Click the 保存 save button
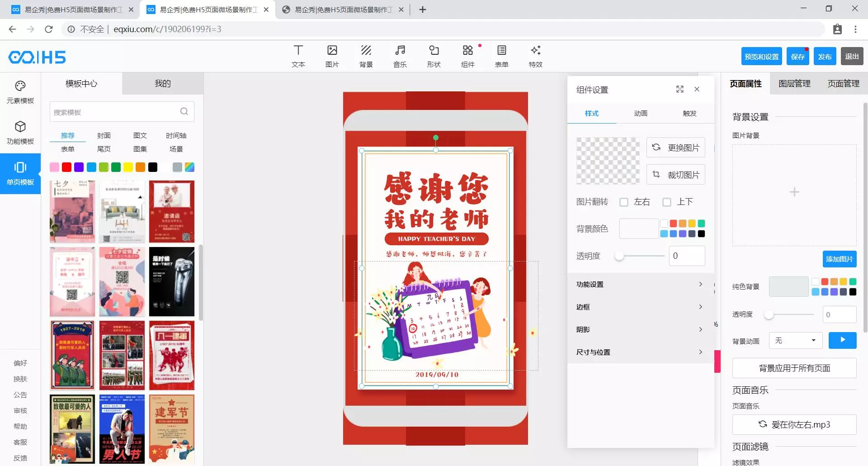868x466 pixels. click(x=798, y=57)
